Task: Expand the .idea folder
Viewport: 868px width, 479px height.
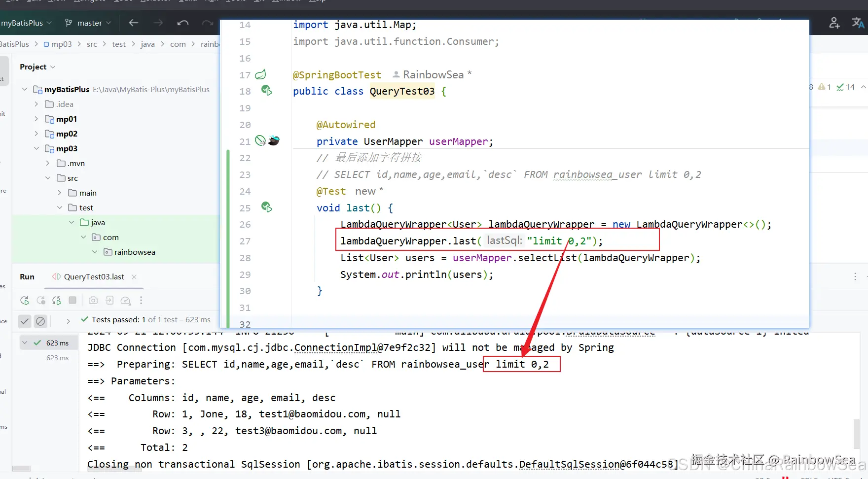Action: [36, 104]
